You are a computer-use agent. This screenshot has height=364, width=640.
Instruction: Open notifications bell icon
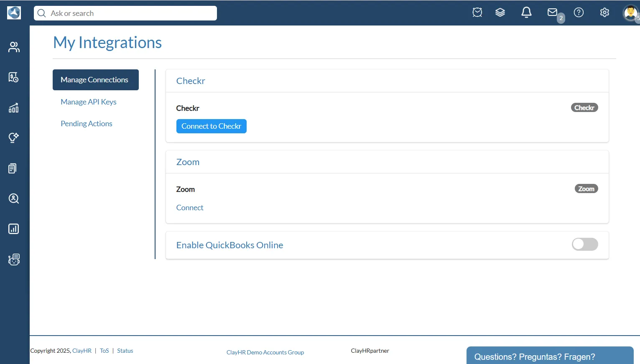[x=526, y=13]
